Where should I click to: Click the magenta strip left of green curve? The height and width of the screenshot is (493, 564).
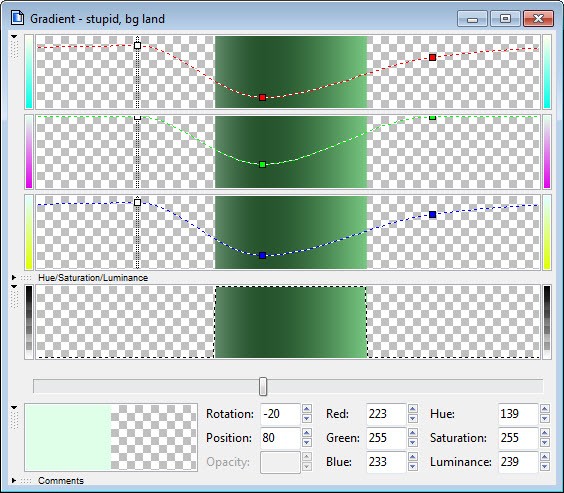pos(29,152)
